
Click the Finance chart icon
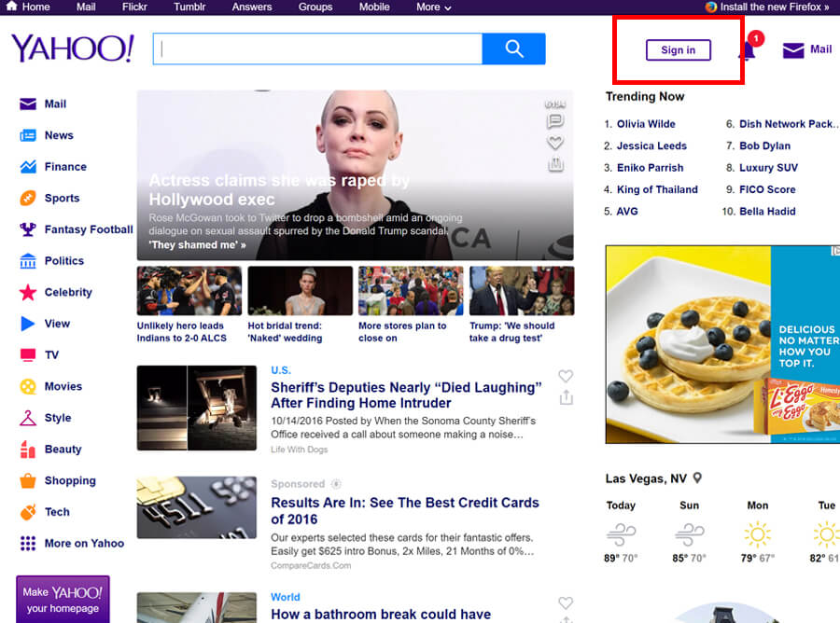pyautogui.click(x=28, y=166)
